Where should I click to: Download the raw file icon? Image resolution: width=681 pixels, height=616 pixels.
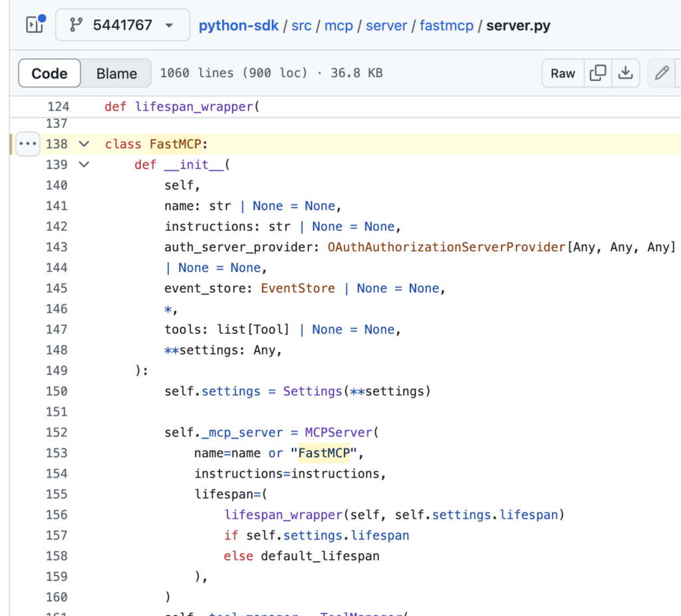pos(625,73)
